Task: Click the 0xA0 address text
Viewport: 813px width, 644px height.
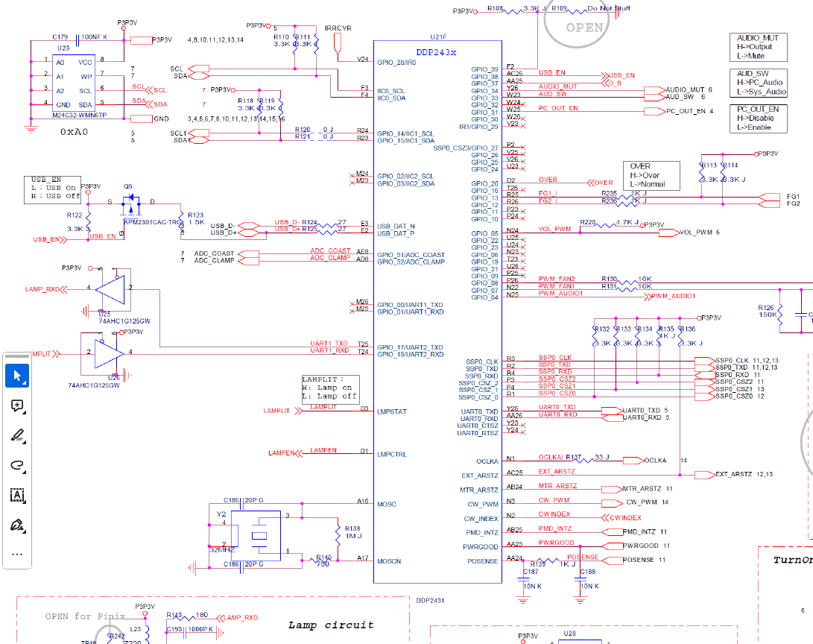Action: click(x=74, y=132)
